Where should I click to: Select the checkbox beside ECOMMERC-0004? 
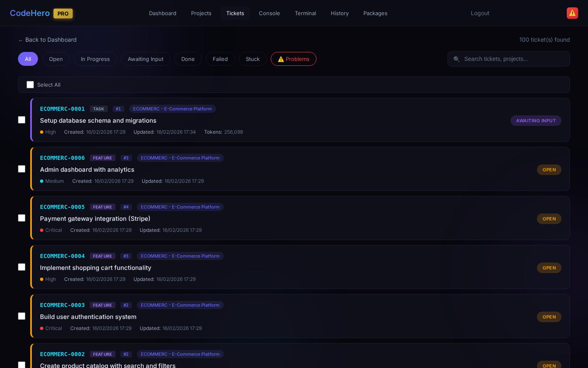(x=22, y=267)
